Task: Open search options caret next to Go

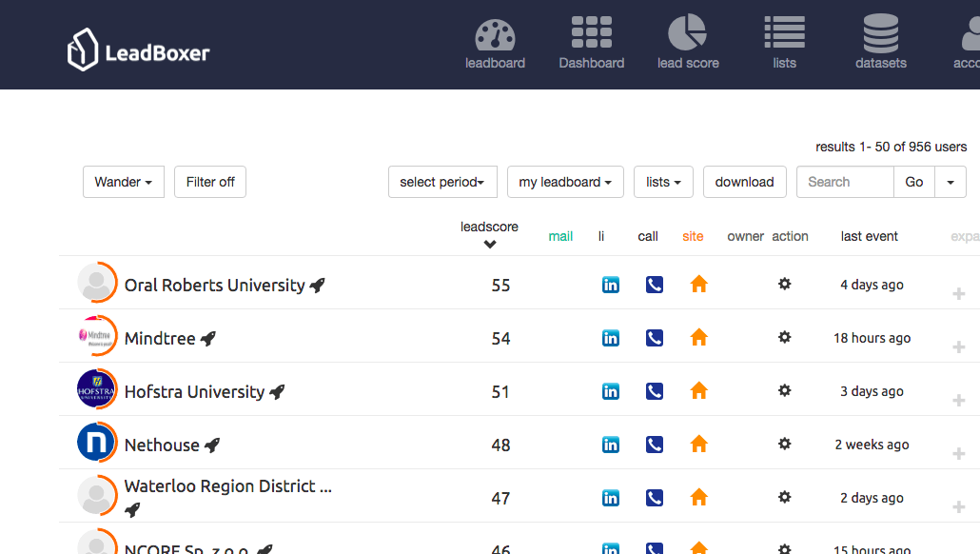Action: [950, 182]
